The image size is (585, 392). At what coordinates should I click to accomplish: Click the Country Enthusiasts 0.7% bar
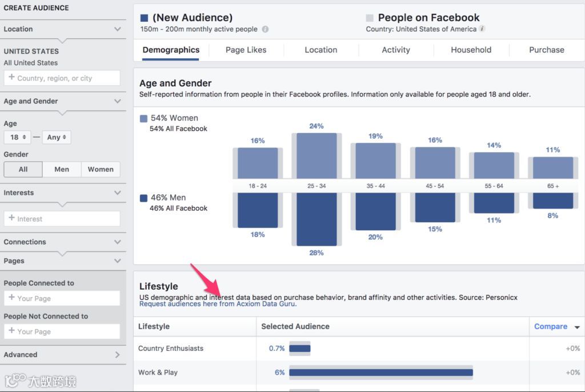299,349
